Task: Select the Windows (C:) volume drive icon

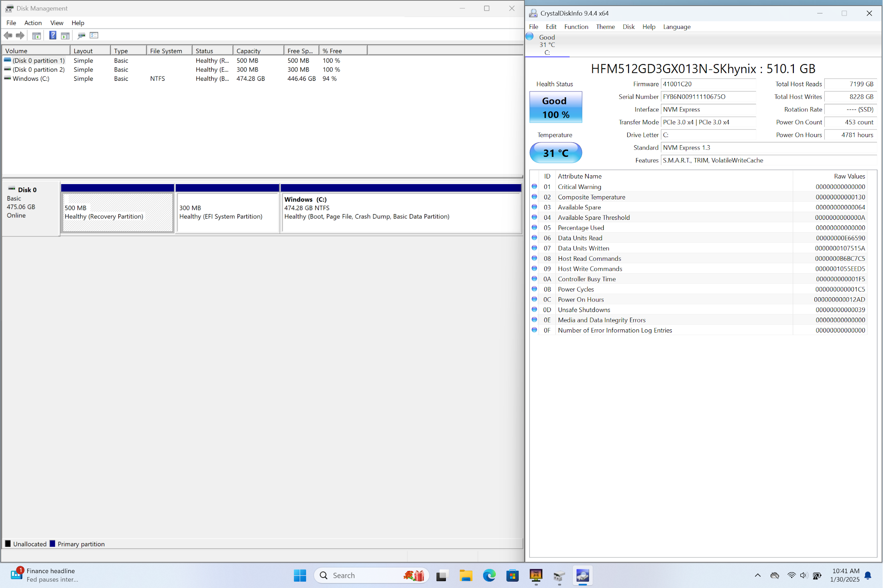Action: click(7, 78)
